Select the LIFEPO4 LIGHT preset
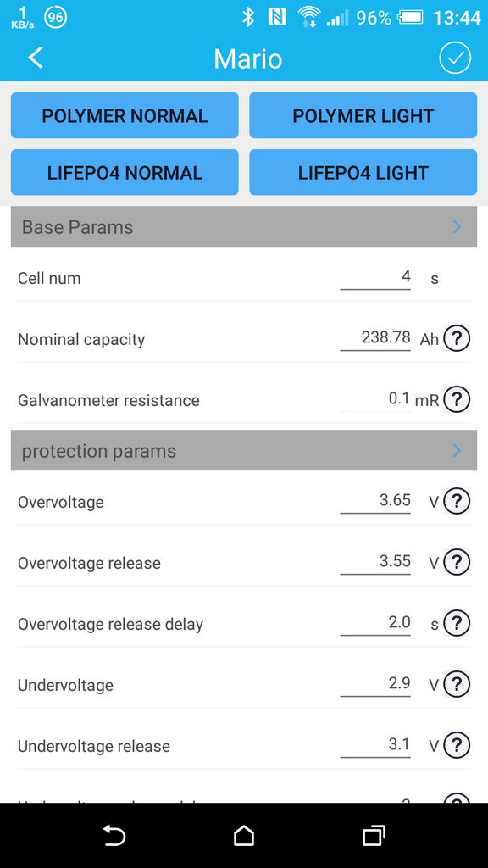488x868 pixels. click(x=363, y=173)
